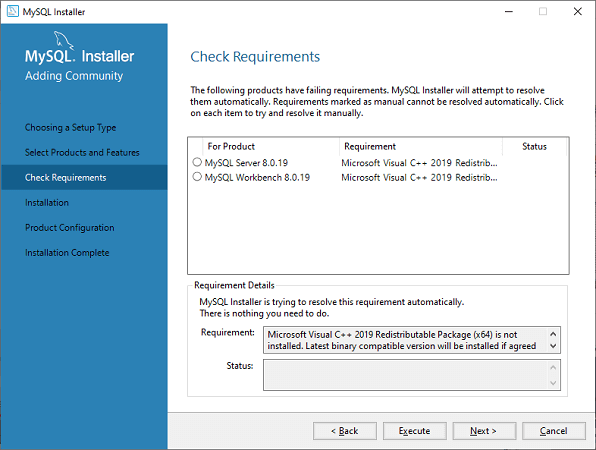Viewport: 596px width, 450px height.
Task: Click the Requirement box's up arrow
Action: [x=553, y=334]
